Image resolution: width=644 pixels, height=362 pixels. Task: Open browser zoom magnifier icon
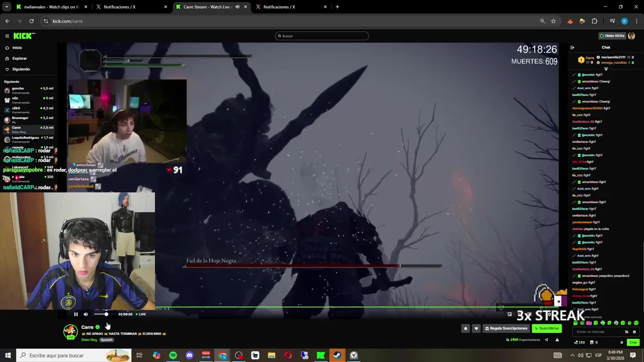542,21
